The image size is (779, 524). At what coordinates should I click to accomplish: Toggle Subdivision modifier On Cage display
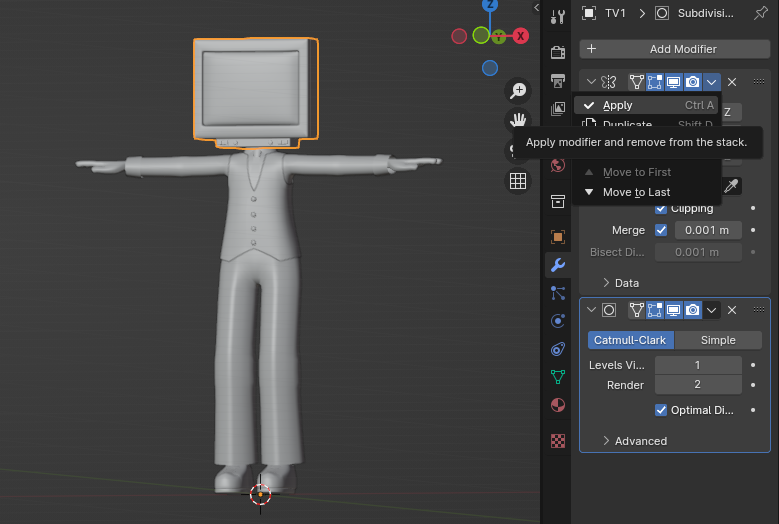click(x=636, y=310)
